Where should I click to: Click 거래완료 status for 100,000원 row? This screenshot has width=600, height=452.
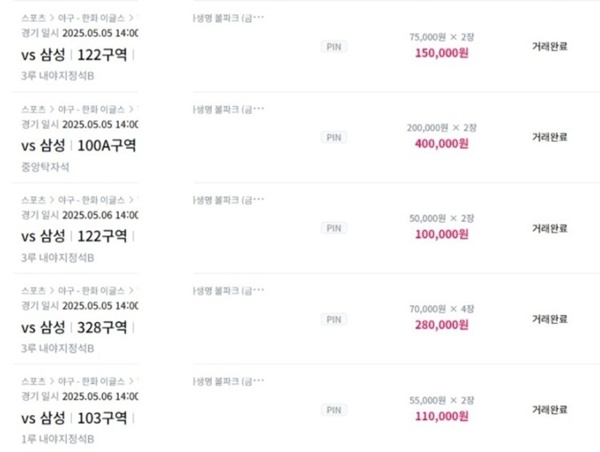point(549,228)
